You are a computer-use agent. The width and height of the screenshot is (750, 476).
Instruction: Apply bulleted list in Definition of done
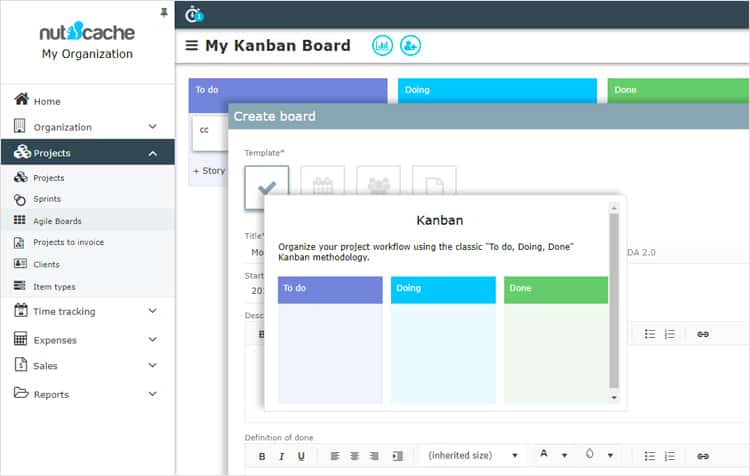pos(650,456)
